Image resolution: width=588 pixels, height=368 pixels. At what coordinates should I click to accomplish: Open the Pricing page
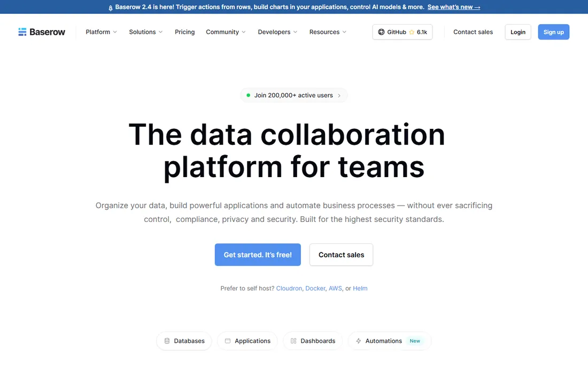184,32
